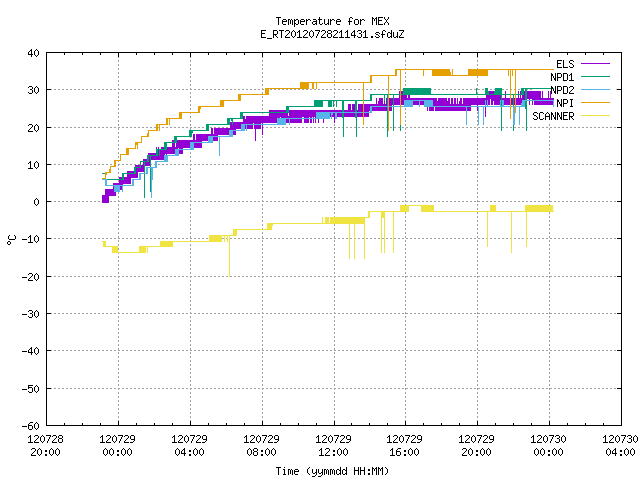The width and height of the screenshot is (640, 480).
Task: Click the y-axis label -40
Action: click(31, 351)
